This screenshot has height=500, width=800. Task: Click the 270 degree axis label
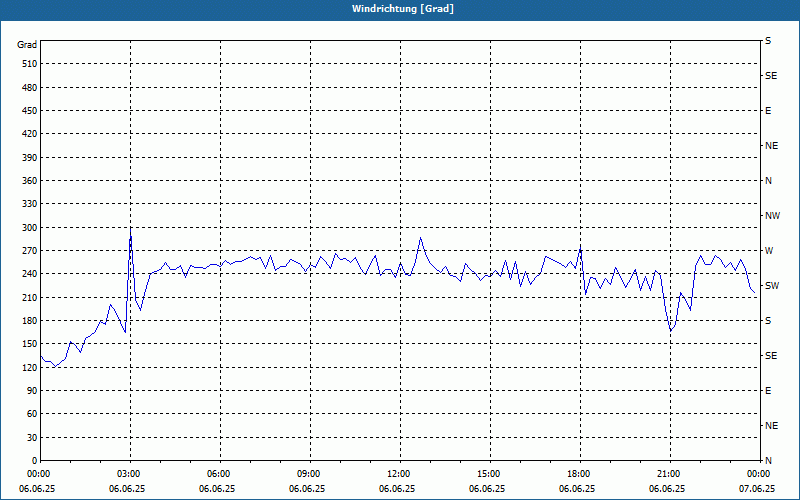point(29,251)
